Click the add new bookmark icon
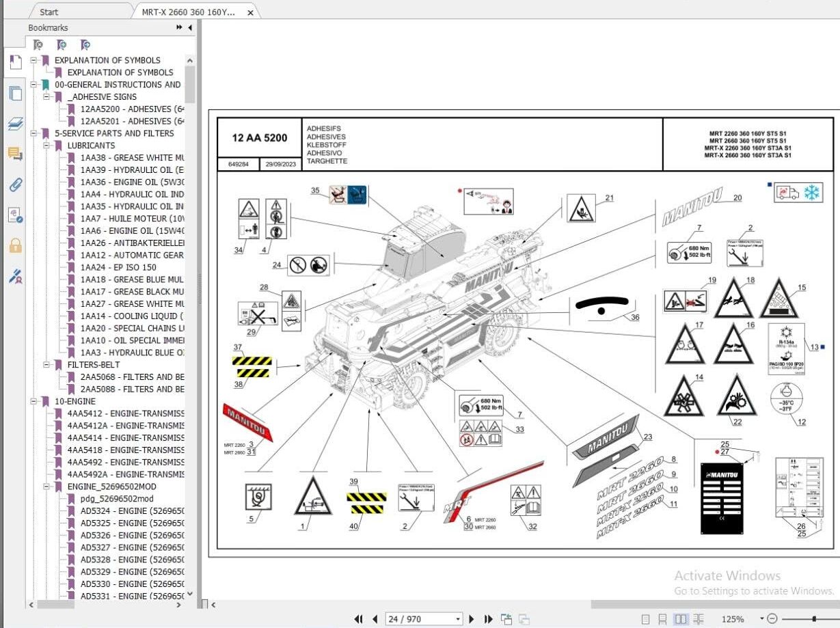This screenshot has width=840, height=628. pyautogui.click(x=62, y=45)
